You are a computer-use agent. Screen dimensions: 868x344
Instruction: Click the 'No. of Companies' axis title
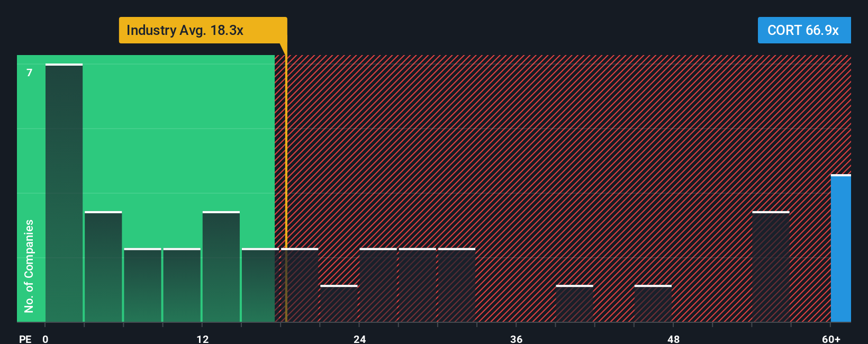pyautogui.click(x=29, y=266)
